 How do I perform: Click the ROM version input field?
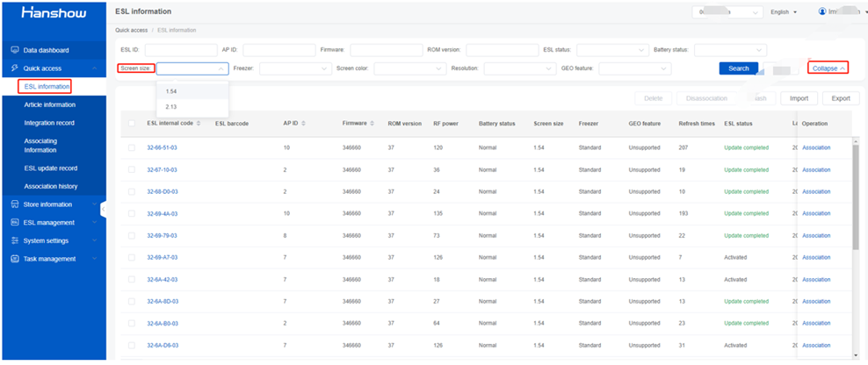click(x=503, y=50)
